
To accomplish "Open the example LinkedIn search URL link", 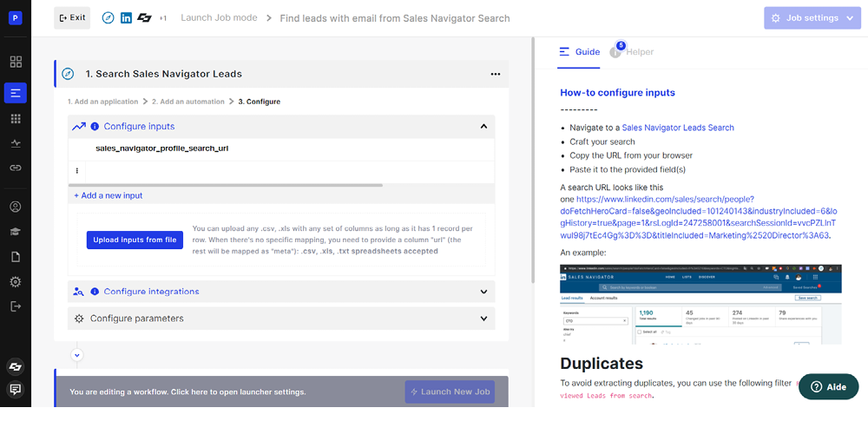I will [x=699, y=217].
